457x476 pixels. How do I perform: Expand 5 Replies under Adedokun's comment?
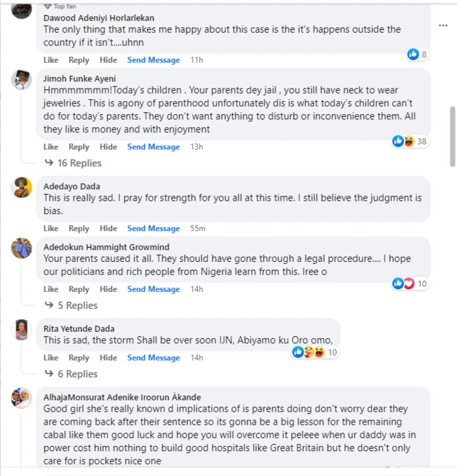point(77,305)
